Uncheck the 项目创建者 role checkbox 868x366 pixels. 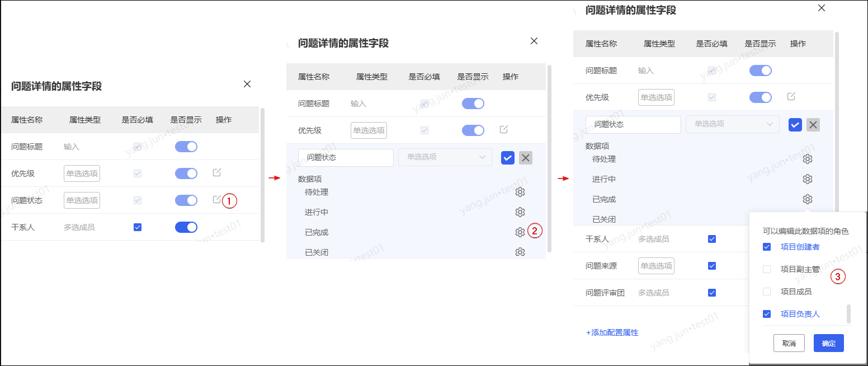[x=767, y=247]
